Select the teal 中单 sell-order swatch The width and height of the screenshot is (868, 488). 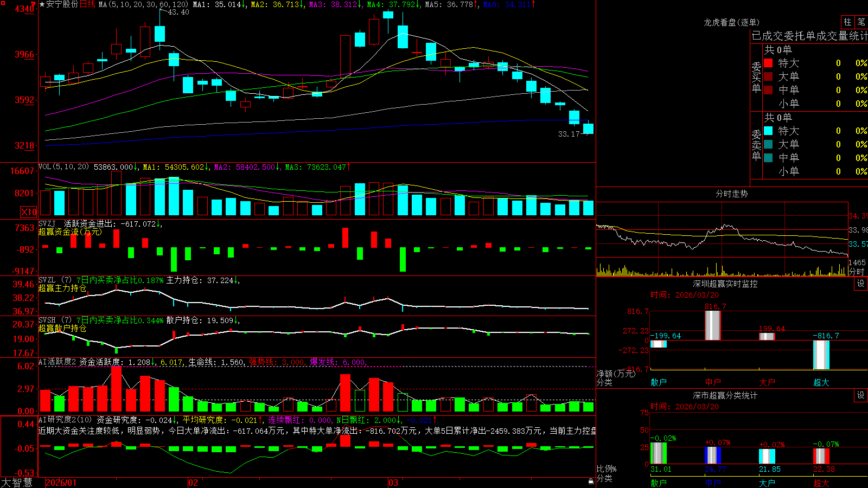tap(768, 158)
